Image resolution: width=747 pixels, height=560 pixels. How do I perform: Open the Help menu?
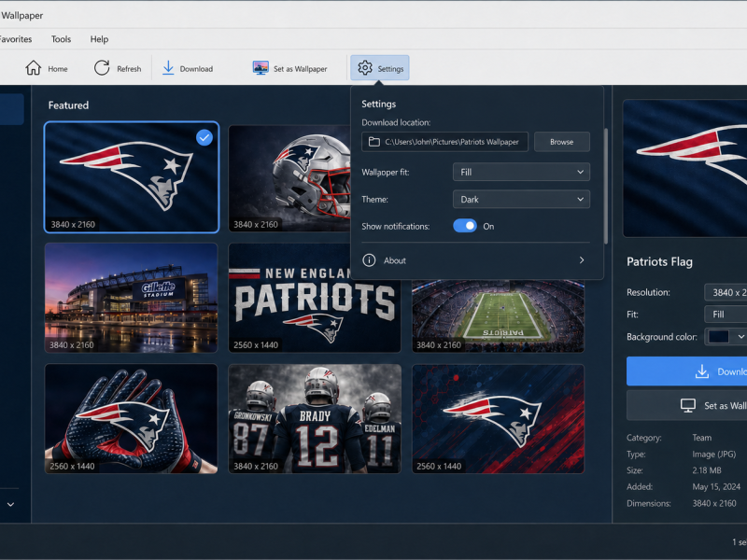99,39
